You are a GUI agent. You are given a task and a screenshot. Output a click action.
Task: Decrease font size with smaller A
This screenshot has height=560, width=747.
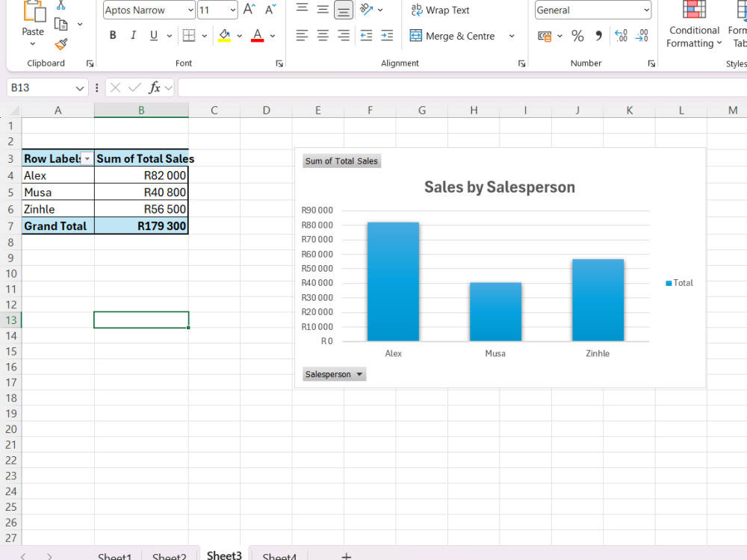(270, 10)
